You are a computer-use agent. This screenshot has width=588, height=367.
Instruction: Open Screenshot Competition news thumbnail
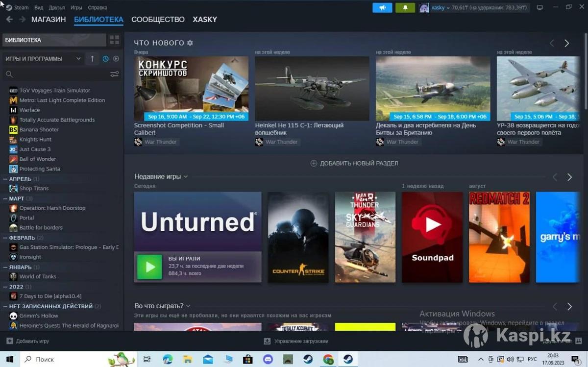point(191,88)
